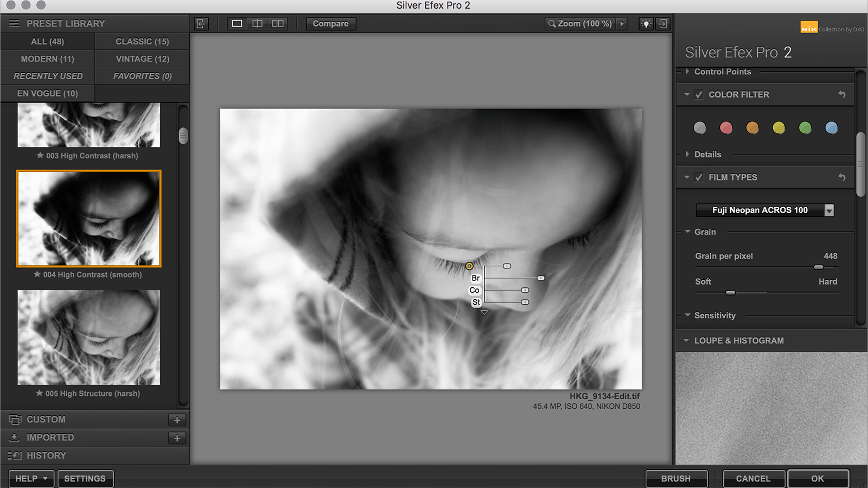The width and height of the screenshot is (868, 488).
Task: Toggle the Film Types checkbox
Action: click(699, 177)
